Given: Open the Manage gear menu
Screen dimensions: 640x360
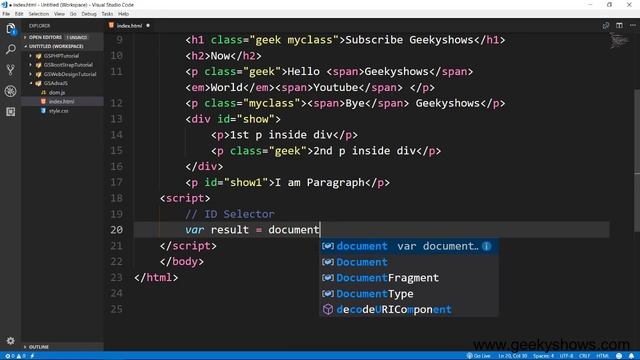Looking at the screenshot, I should click(11, 340).
